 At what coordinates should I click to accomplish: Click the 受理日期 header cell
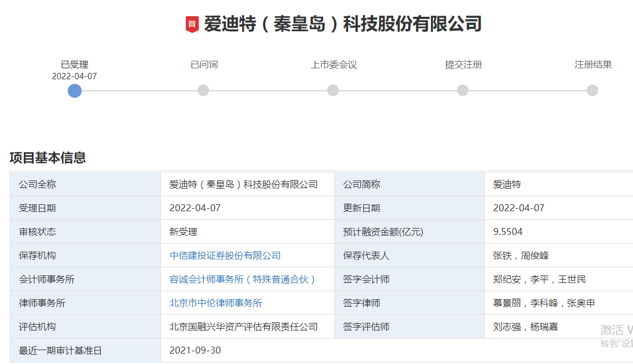[x=85, y=208]
